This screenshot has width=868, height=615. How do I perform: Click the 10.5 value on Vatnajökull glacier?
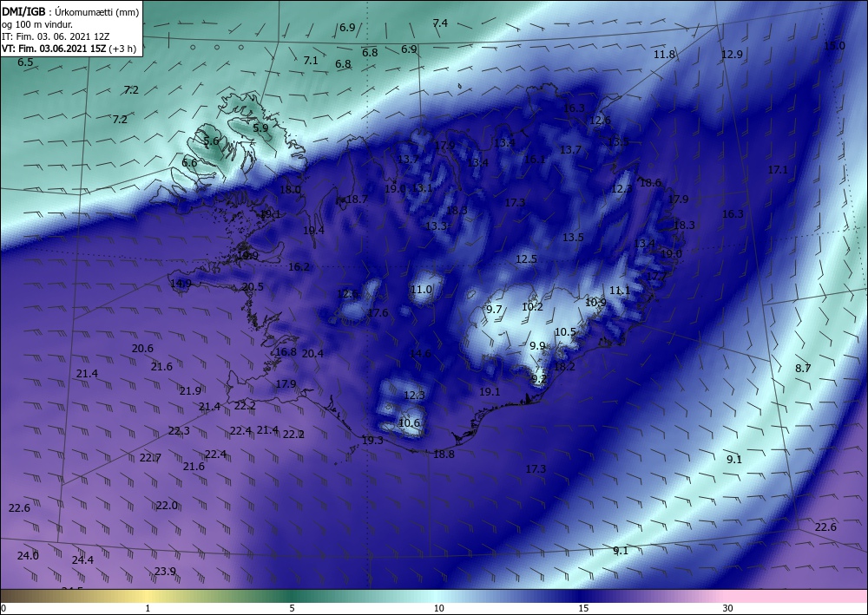(x=565, y=332)
